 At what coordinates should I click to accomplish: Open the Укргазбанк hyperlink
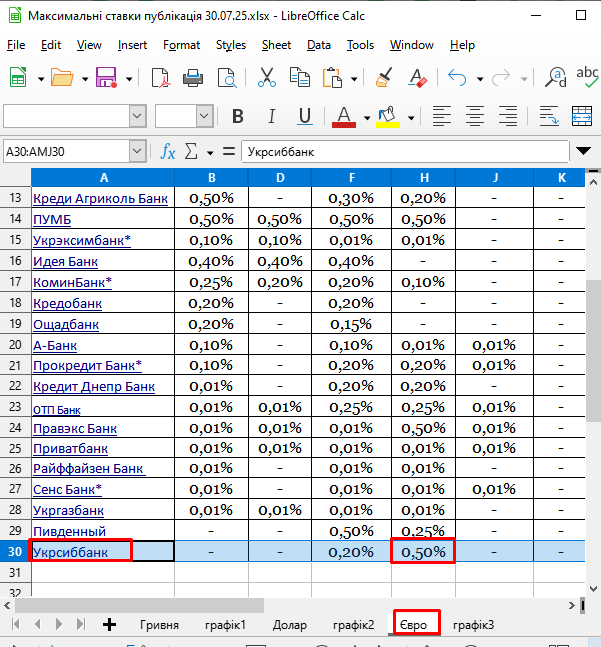tap(68, 510)
